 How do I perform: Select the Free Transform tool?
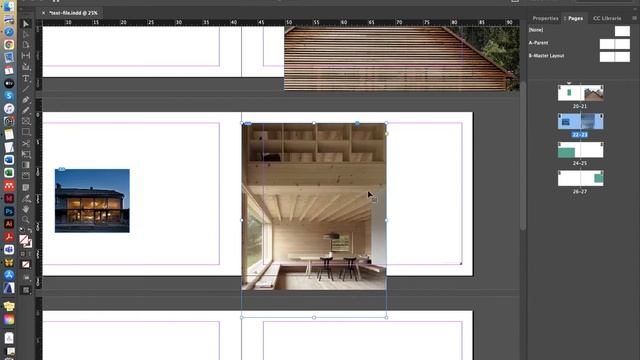(26, 154)
